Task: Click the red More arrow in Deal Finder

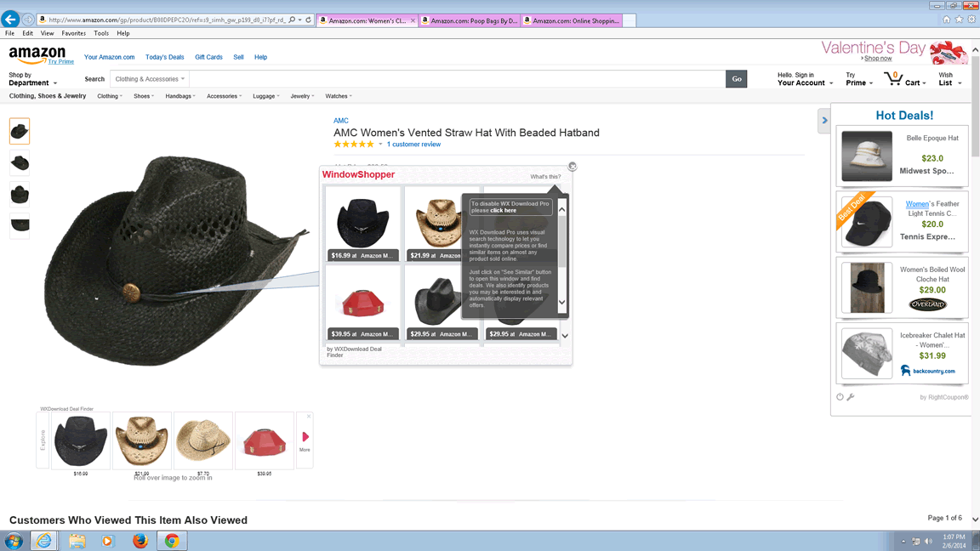Action: point(305,437)
